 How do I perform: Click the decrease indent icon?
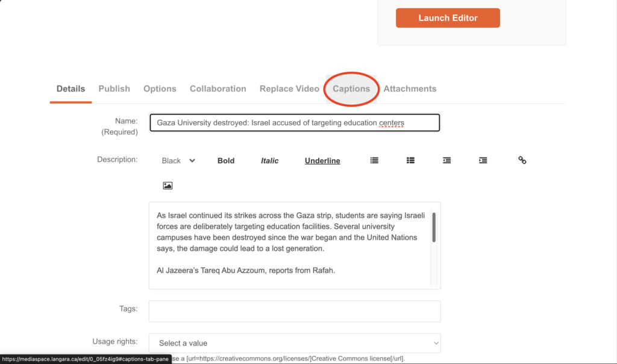pyautogui.click(x=446, y=160)
